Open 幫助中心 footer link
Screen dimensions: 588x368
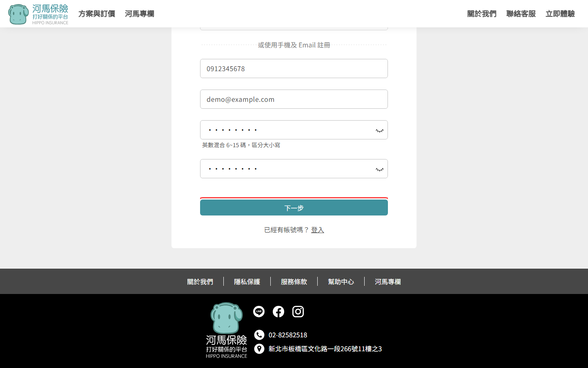coord(341,282)
